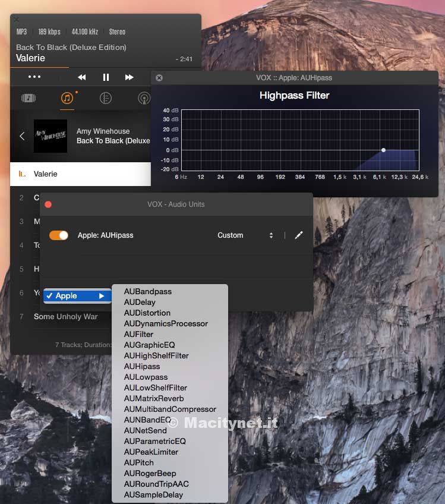This screenshot has width=445, height=504.
Task: Choose AURogerBeep from the list
Action: pyautogui.click(x=170, y=474)
